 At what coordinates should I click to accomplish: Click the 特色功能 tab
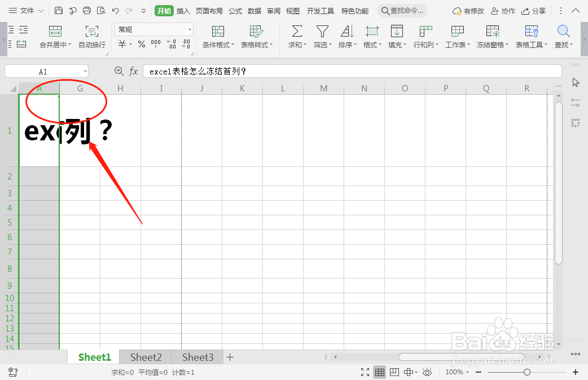[x=355, y=11]
